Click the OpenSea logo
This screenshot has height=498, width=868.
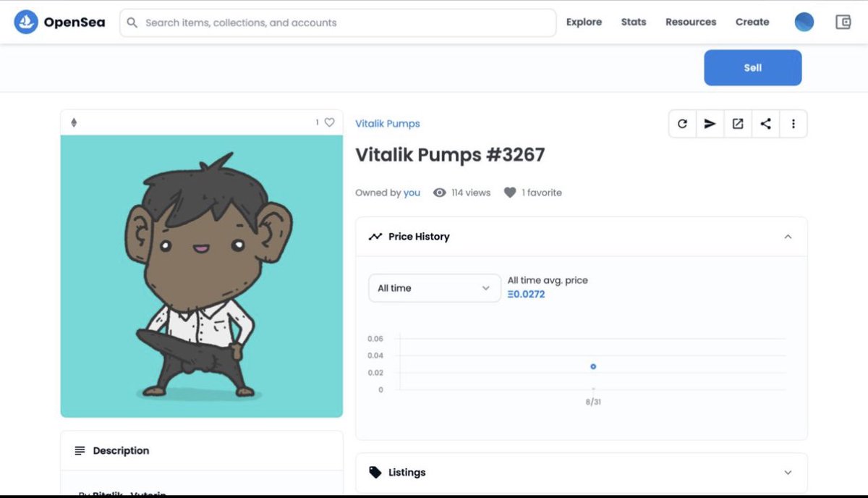[x=59, y=22]
